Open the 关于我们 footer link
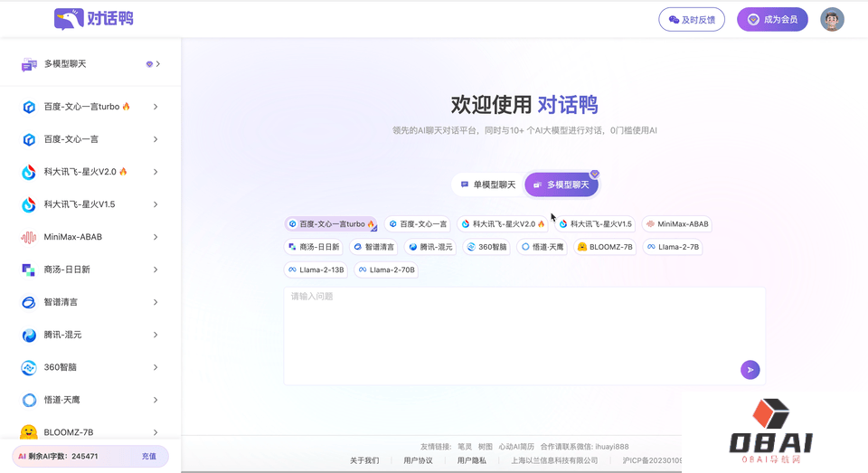This screenshot has width=868, height=473. tap(364, 460)
